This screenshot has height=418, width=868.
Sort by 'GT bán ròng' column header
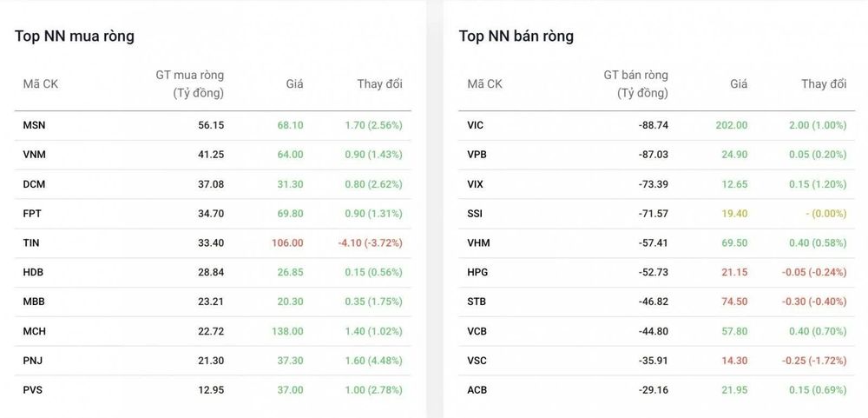636,83
